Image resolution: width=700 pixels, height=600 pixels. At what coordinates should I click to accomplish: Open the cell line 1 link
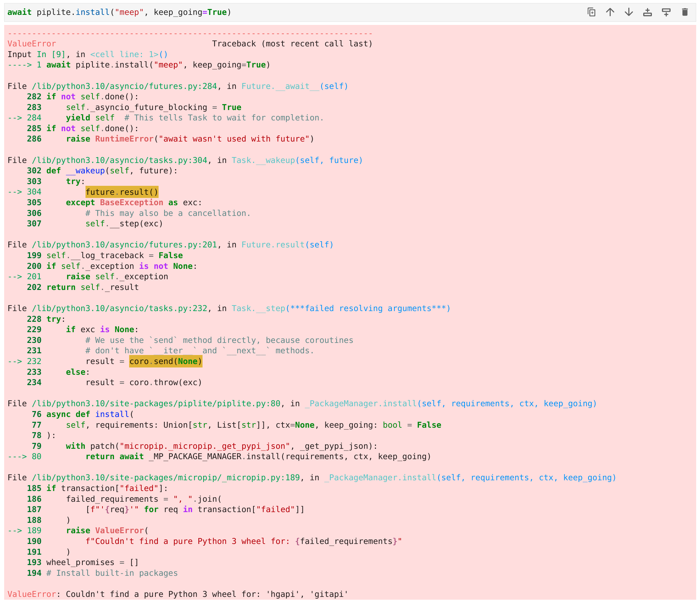(125, 54)
